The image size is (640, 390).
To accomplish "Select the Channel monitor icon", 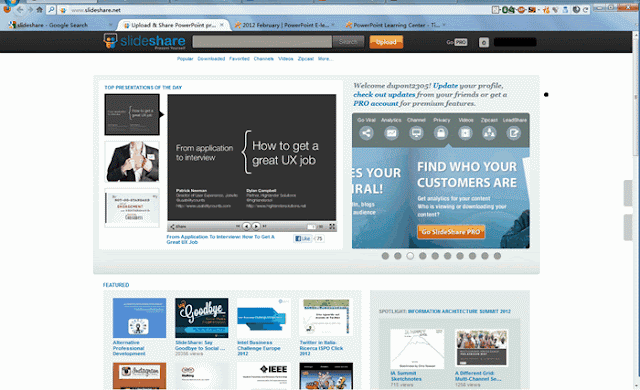I will click(x=416, y=133).
